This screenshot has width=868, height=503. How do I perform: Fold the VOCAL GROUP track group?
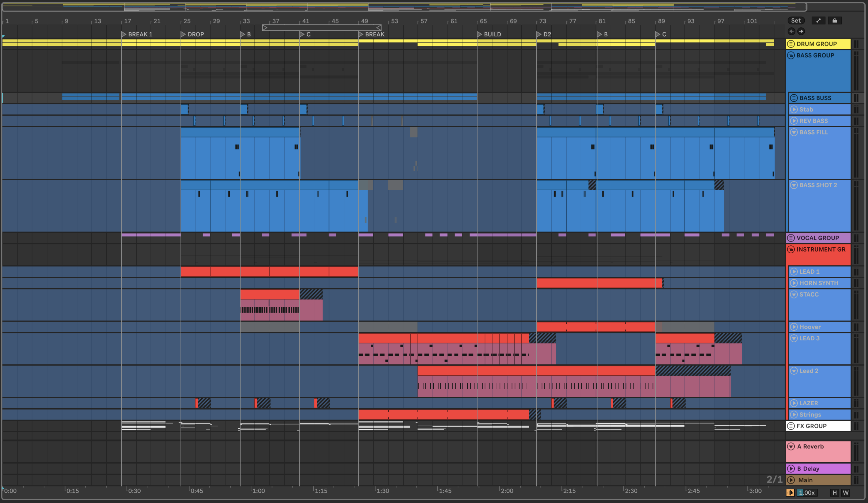791,238
